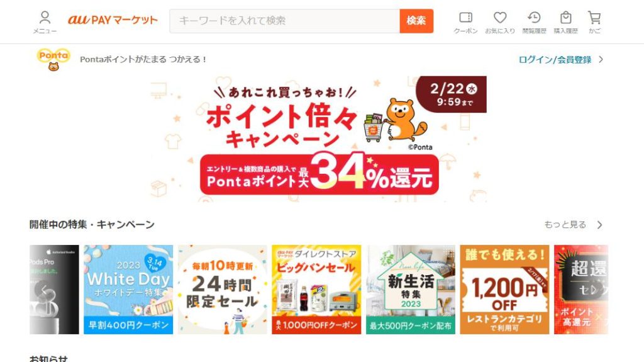Open the 新生活特集 2023 banner

pyautogui.click(x=410, y=290)
